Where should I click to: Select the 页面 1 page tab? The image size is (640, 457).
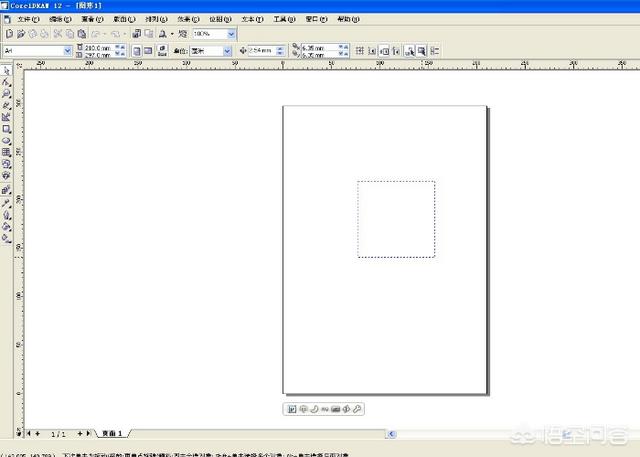point(112,433)
